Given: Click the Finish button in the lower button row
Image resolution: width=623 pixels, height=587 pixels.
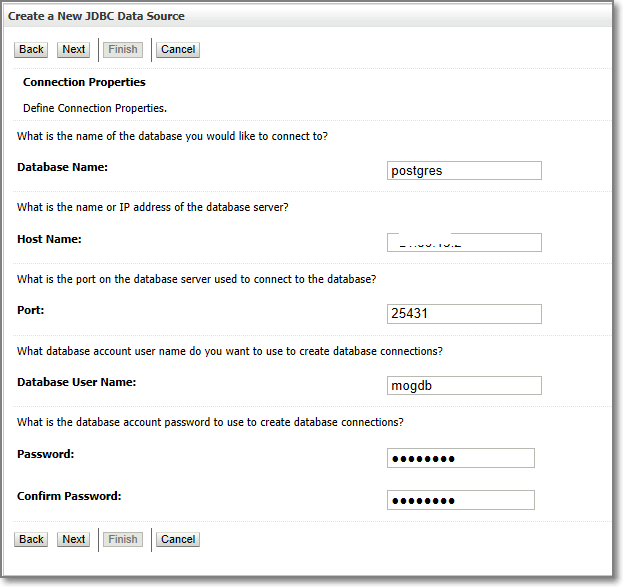Looking at the screenshot, I should pyautogui.click(x=123, y=539).
